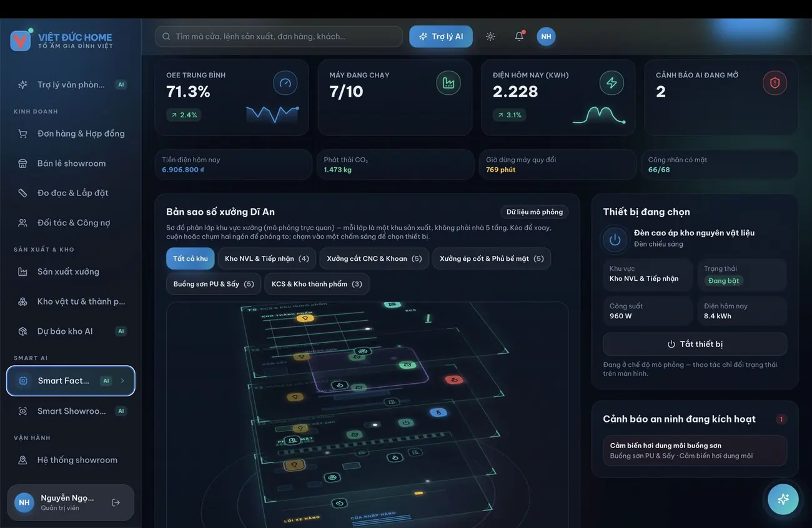This screenshot has height=528, width=812.
Task: Select the Tất cả khu filter tab
Action: [x=191, y=258]
